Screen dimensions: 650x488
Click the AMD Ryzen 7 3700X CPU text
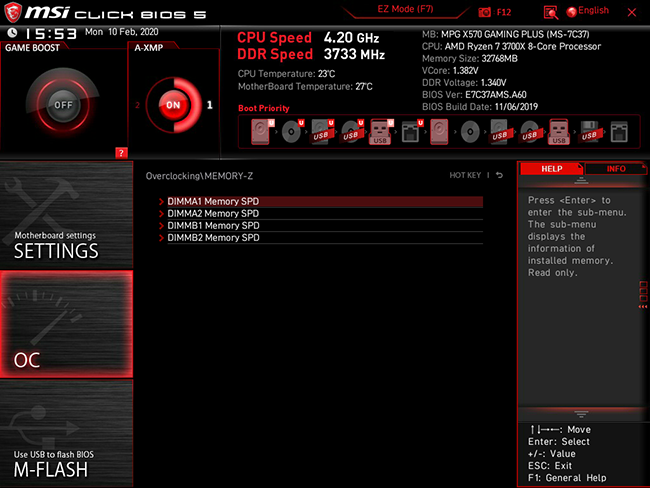(x=512, y=46)
